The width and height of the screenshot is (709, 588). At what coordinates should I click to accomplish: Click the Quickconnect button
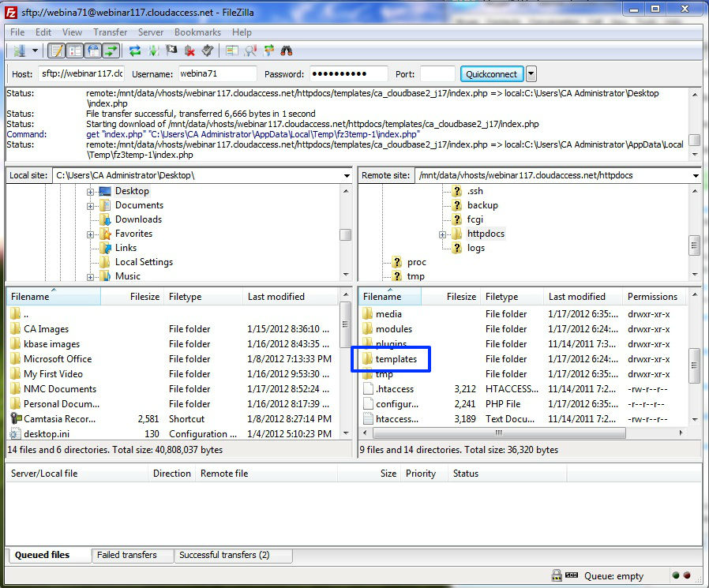492,73
